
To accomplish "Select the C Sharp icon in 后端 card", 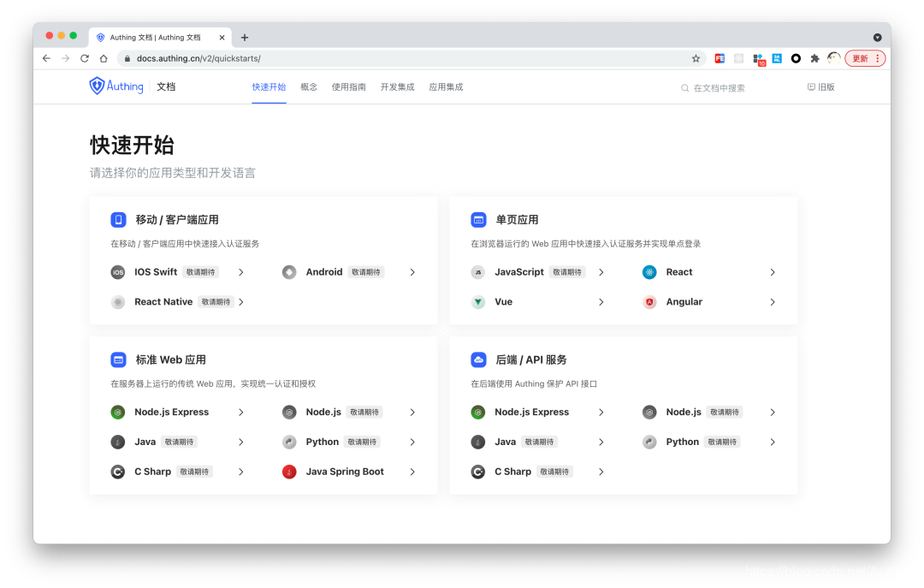I will tap(477, 471).
